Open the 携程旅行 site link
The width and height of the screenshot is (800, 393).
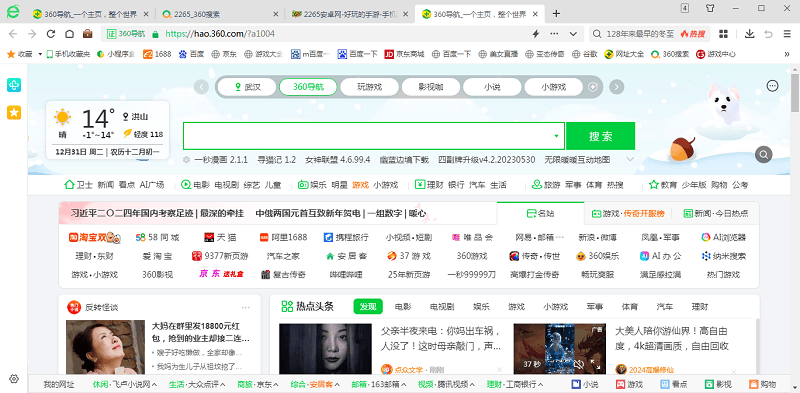point(346,237)
